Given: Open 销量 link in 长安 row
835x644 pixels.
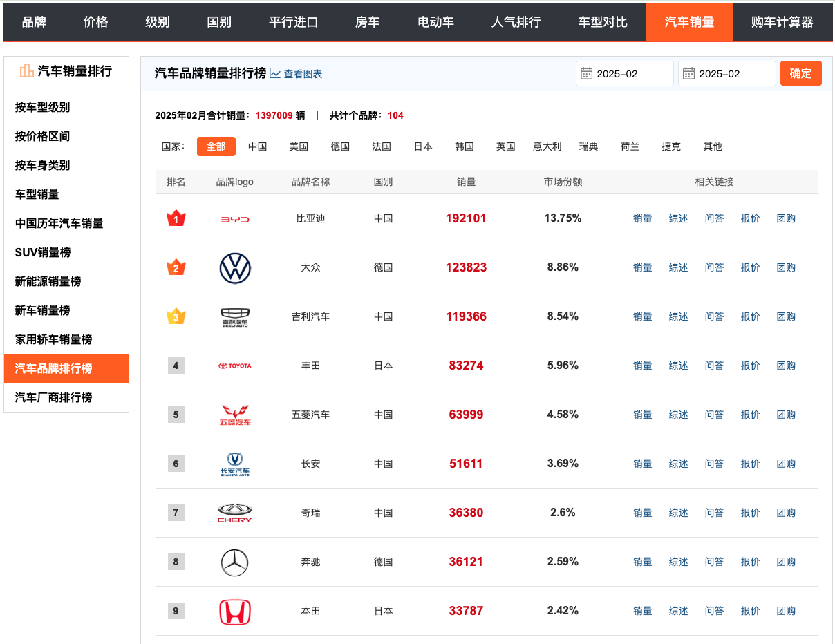Looking at the screenshot, I should tap(643, 464).
